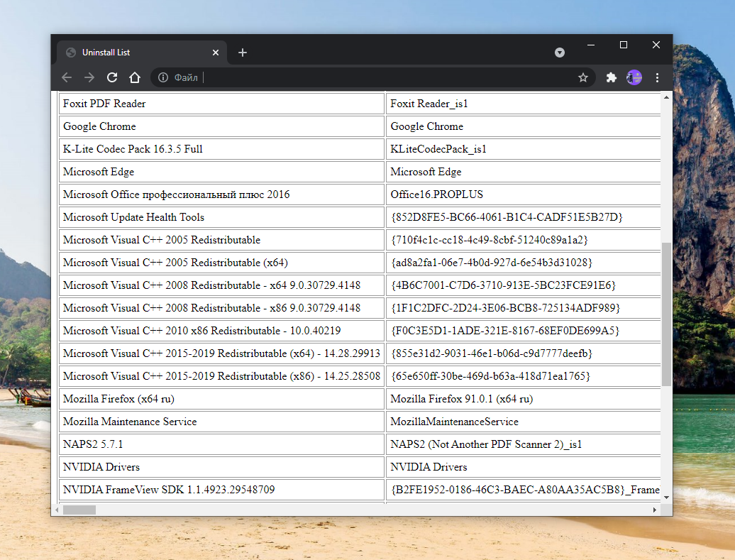Viewport: 735px width, 560px height.
Task: Click 'Mozilla Maintenance Service' cell
Action: pyautogui.click(x=222, y=422)
